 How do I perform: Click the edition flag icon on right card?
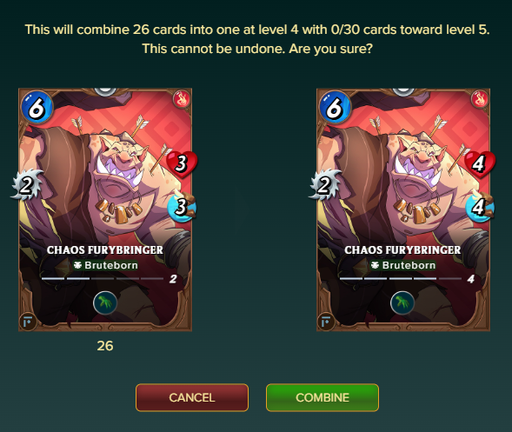click(x=326, y=322)
